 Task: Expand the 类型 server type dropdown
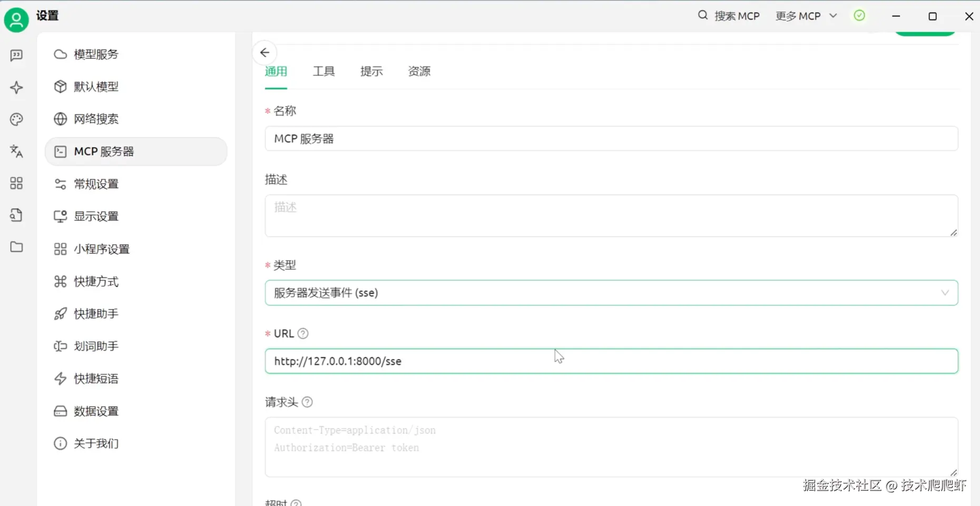point(611,293)
